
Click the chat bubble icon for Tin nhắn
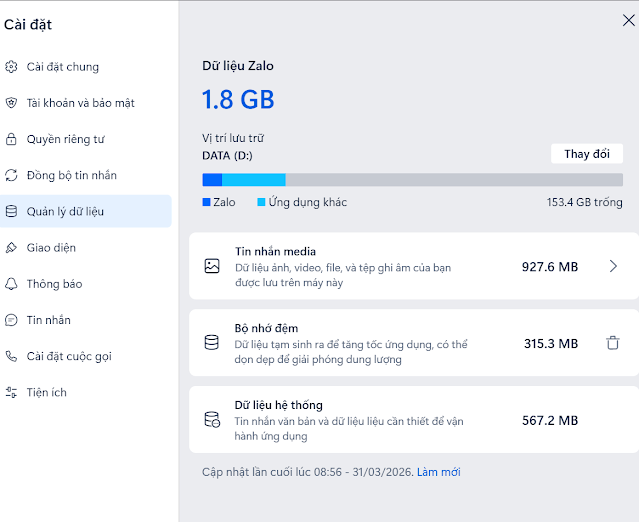point(11,320)
